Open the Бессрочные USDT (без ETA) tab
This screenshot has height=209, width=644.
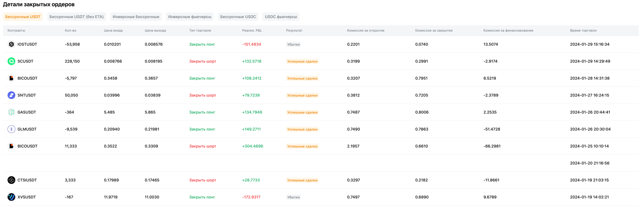tap(76, 17)
